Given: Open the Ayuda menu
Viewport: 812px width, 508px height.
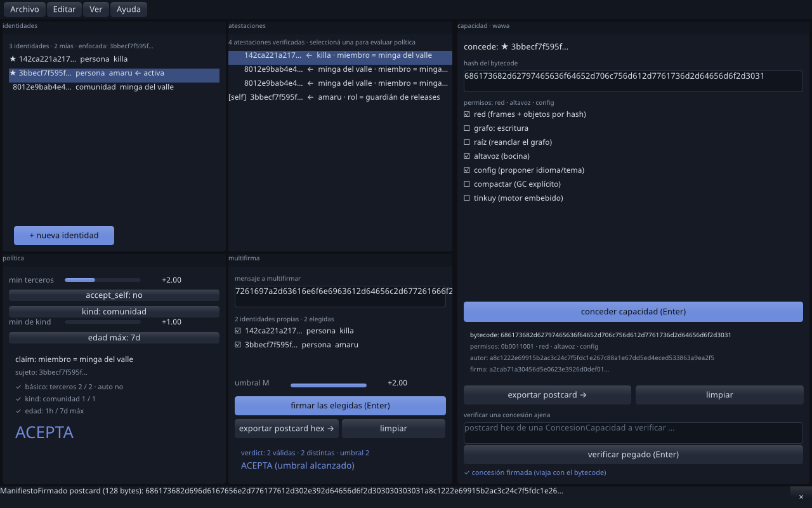Looking at the screenshot, I should coord(129,10).
